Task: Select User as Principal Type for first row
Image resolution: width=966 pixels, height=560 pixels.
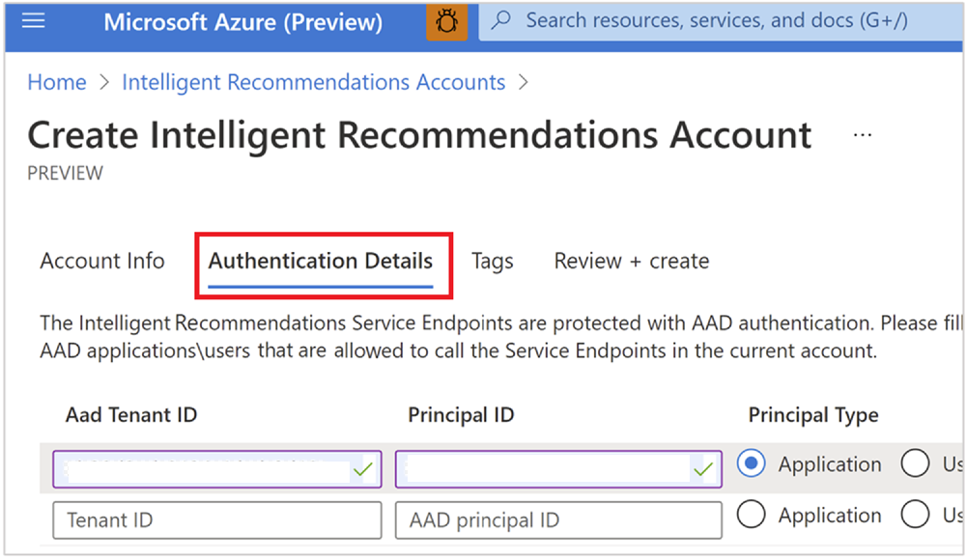Action: click(914, 463)
